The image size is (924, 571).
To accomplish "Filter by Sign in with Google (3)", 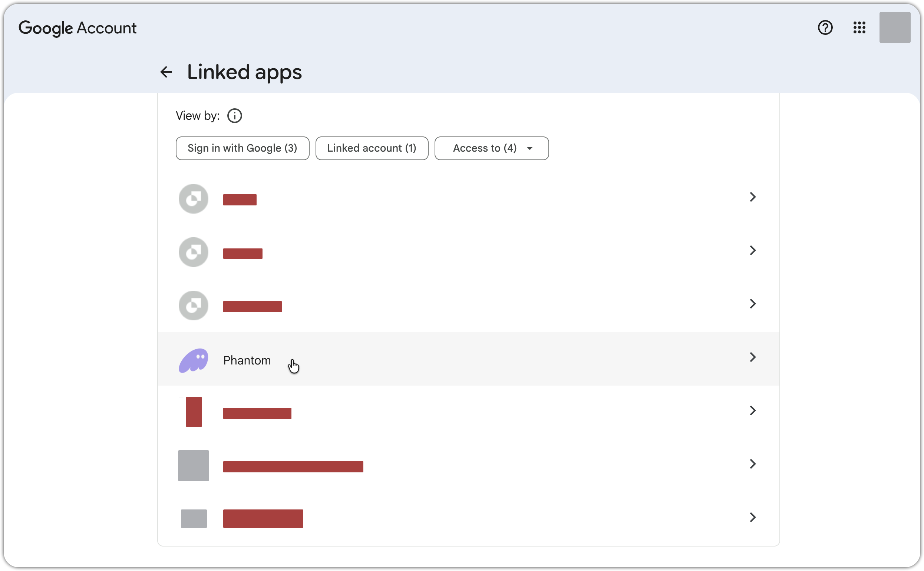I will (242, 148).
